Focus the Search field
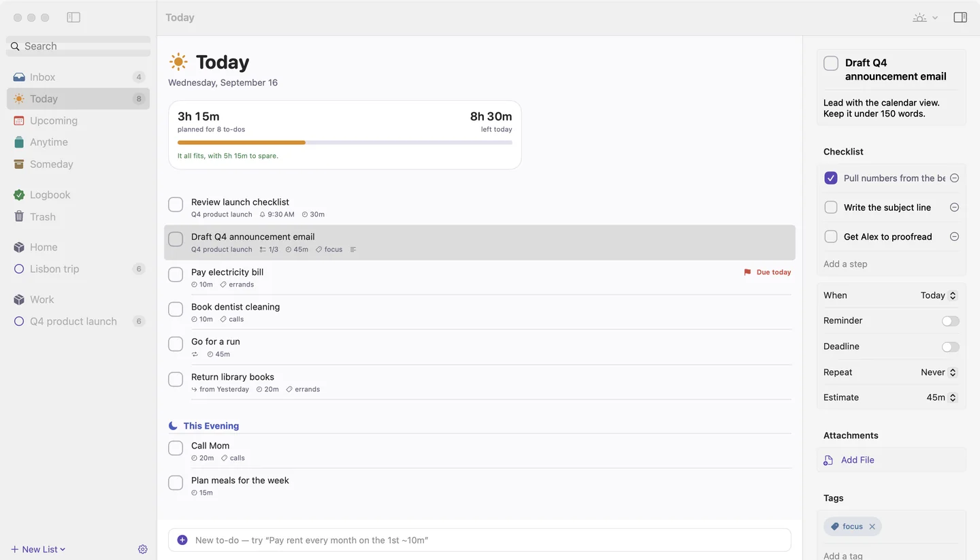The width and height of the screenshot is (980, 560). coord(78,46)
